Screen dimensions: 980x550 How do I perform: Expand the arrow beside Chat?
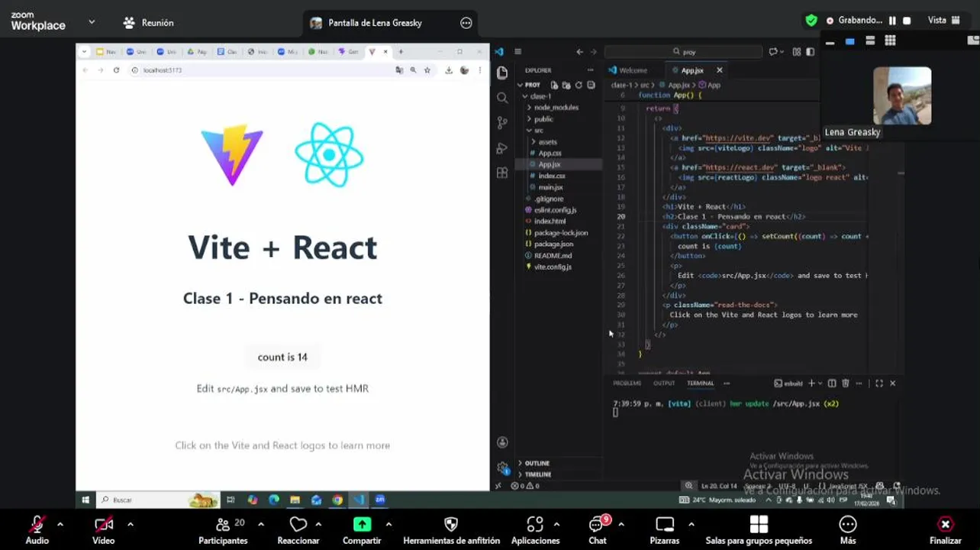pos(621,524)
